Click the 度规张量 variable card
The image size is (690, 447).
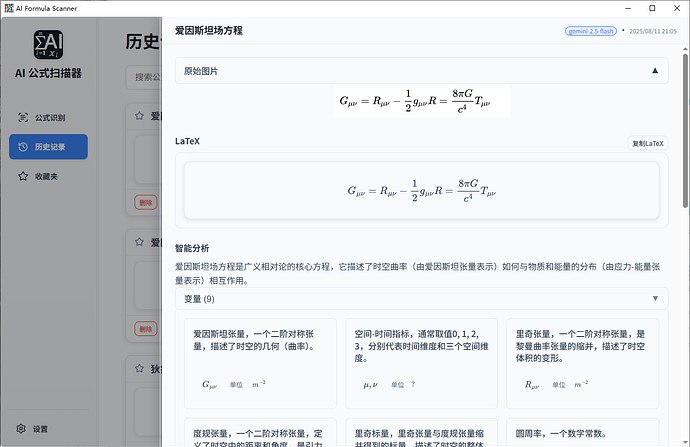click(260, 432)
